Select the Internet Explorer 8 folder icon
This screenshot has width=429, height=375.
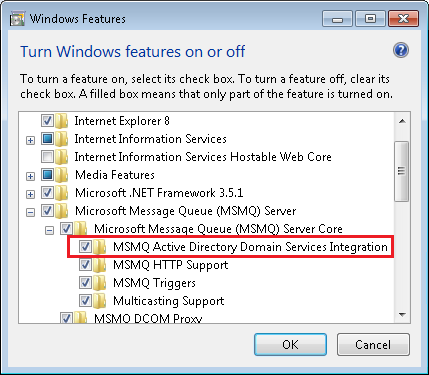[x=62, y=121]
